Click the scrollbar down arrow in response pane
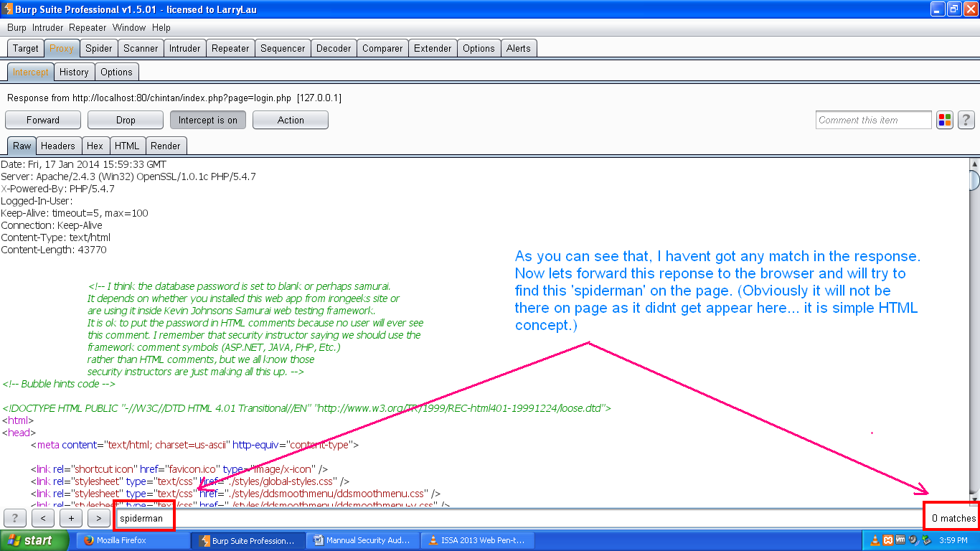980x551 pixels. [x=974, y=499]
